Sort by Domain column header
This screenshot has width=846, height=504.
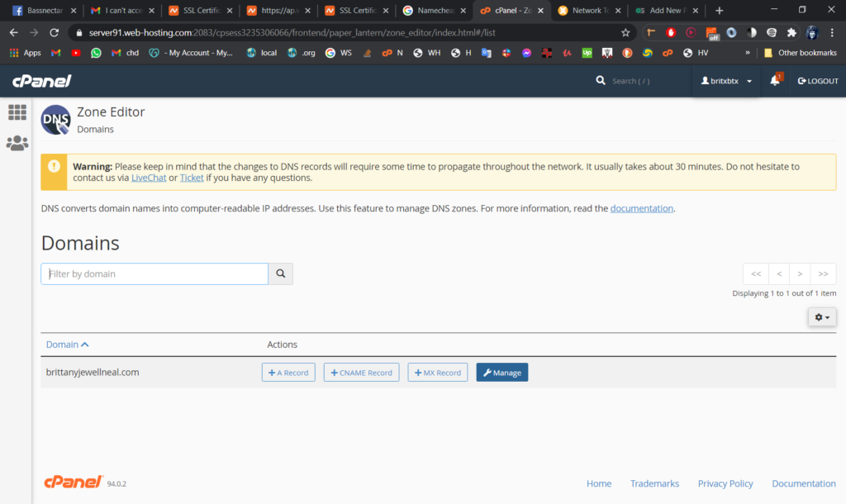pyautogui.click(x=67, y=345)
